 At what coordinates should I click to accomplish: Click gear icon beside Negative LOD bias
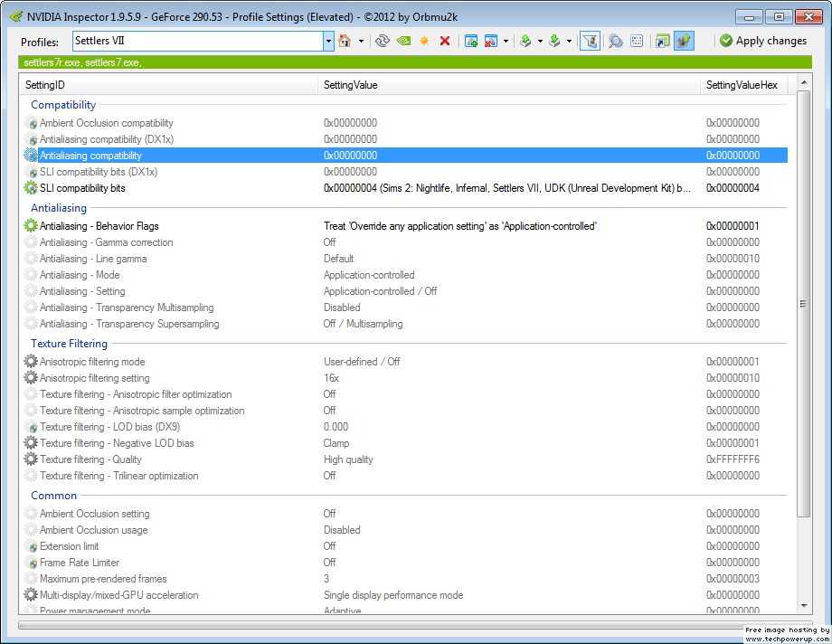pyautogui.click(x=31, y=443)
